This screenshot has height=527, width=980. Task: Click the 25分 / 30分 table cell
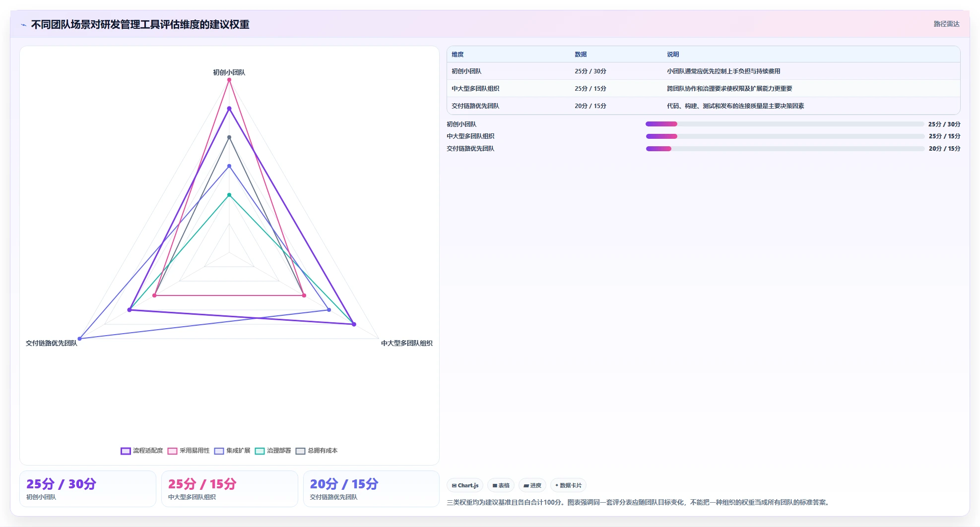pyautogui.click(x=590, y=71)
